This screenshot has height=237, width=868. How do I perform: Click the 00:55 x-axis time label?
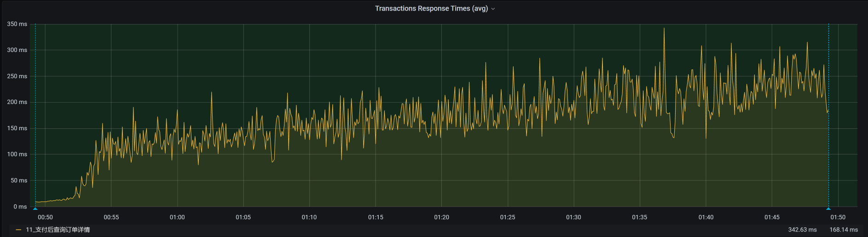pyautogui.click(x=111, y=217)
